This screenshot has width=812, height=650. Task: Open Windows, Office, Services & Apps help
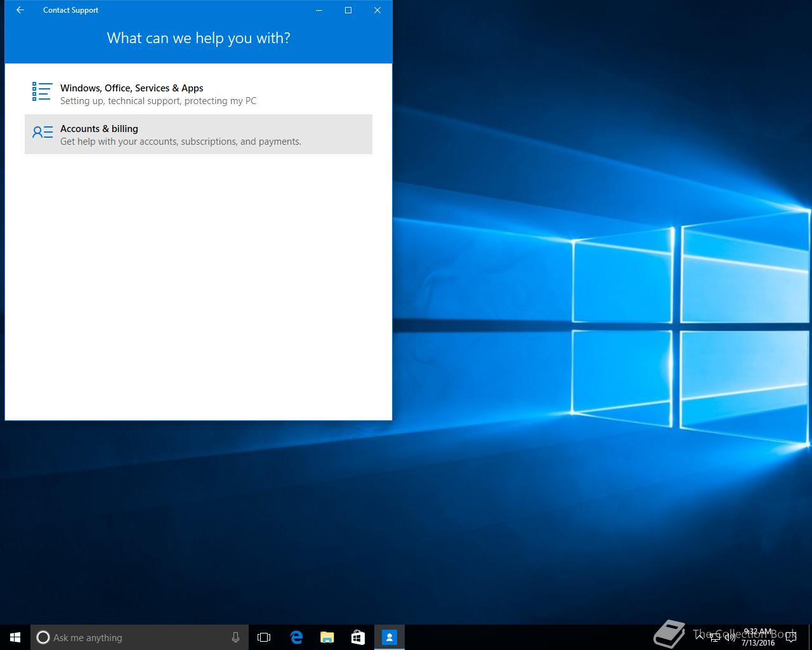click(199, 94)
